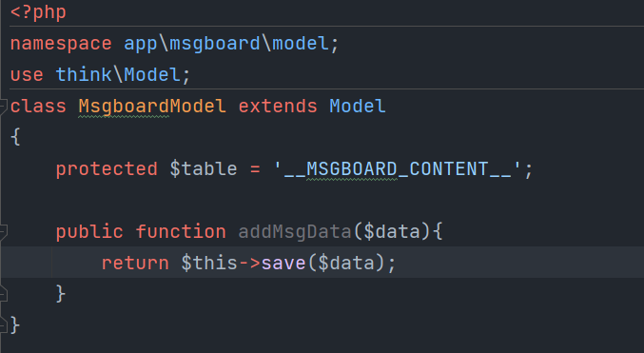Click the $data parameter in function signature
The height and width of the screenshot is (353, 644).
[x=392, y=232]
